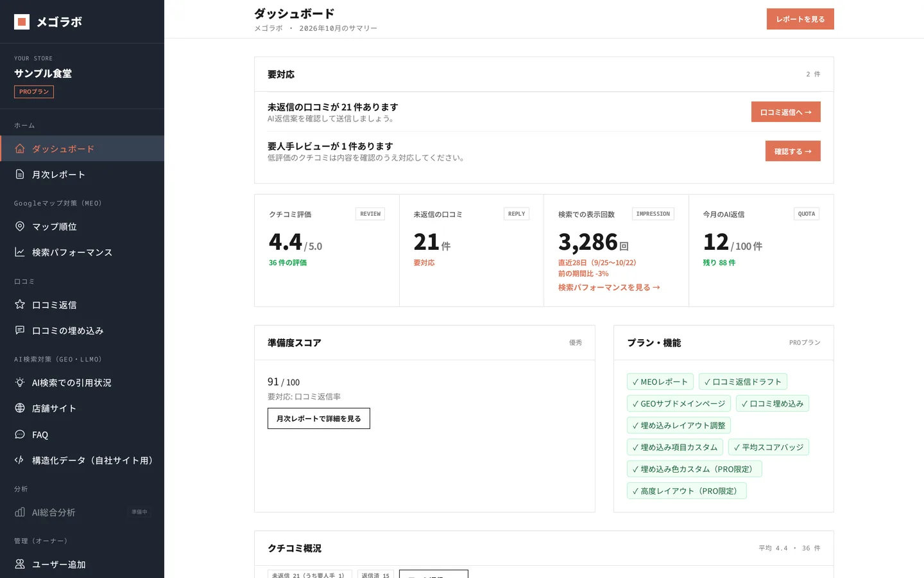Click the 36 件の評価 text

click(x=287, y=263)
